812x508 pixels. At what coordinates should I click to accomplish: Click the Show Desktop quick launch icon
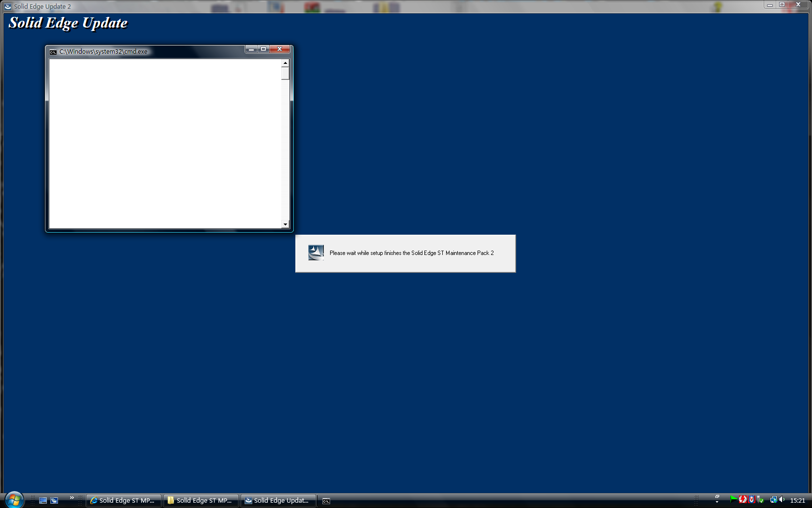point(43,501)
